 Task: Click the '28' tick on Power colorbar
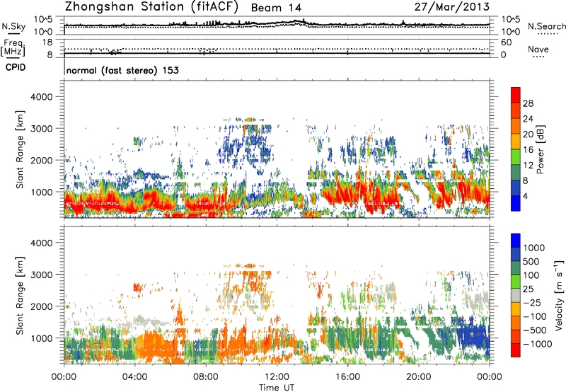click(528, 103)
